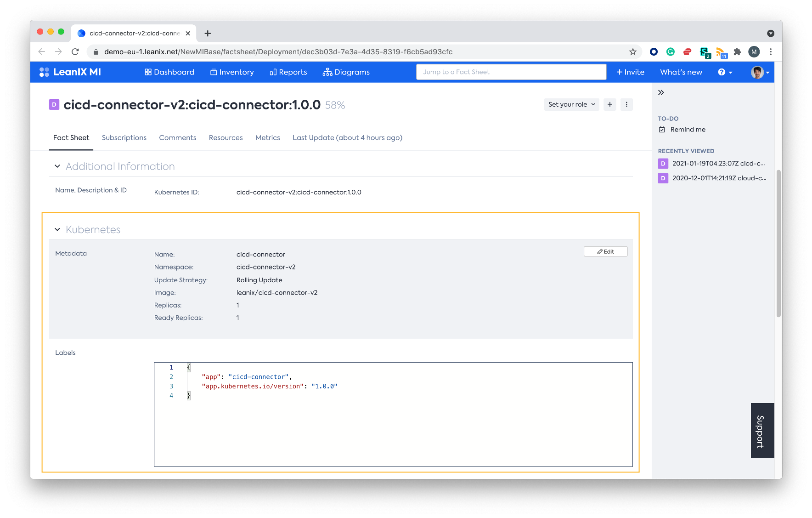The width and height of the screenshot is (812, 518).
Task: Click the dark blue circle extension icon
Action: click(654, 52)
